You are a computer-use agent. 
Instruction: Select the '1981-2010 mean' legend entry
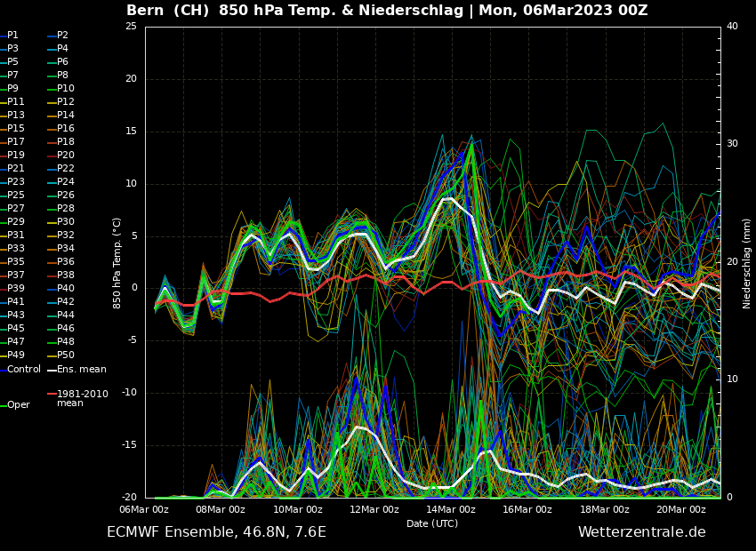pos(77,398)
